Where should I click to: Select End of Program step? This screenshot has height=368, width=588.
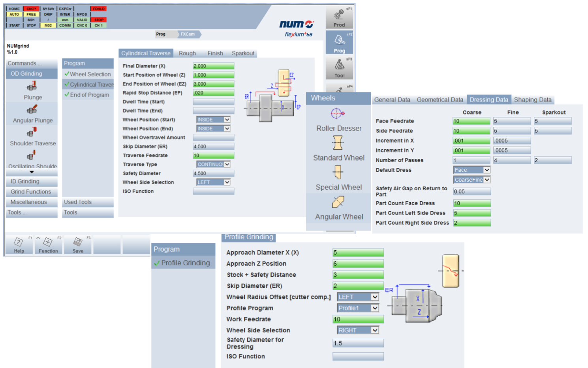[88, 95]
